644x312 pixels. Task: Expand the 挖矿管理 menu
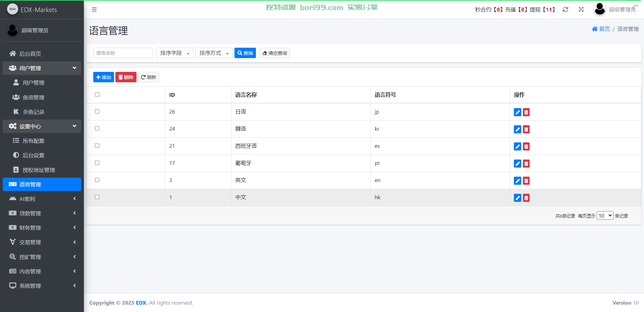click(42, 257)
